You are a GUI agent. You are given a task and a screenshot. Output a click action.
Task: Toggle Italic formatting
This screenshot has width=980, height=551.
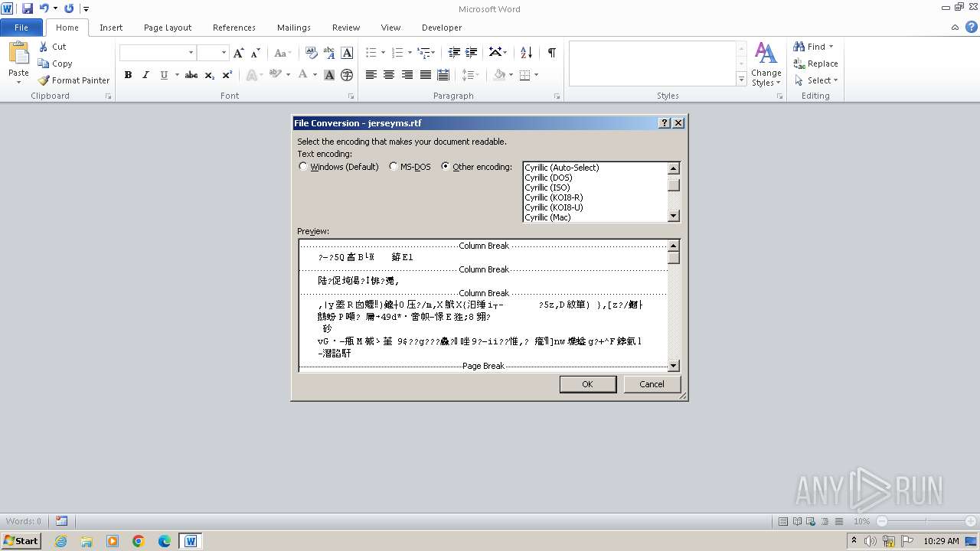pyautogui.click(x=145, y=75)
